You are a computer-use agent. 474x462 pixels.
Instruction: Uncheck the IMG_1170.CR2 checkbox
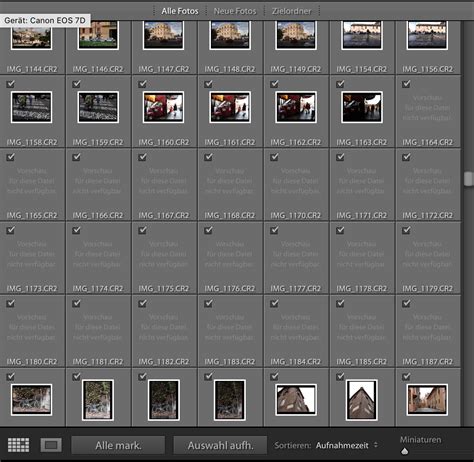coord(274,157)
